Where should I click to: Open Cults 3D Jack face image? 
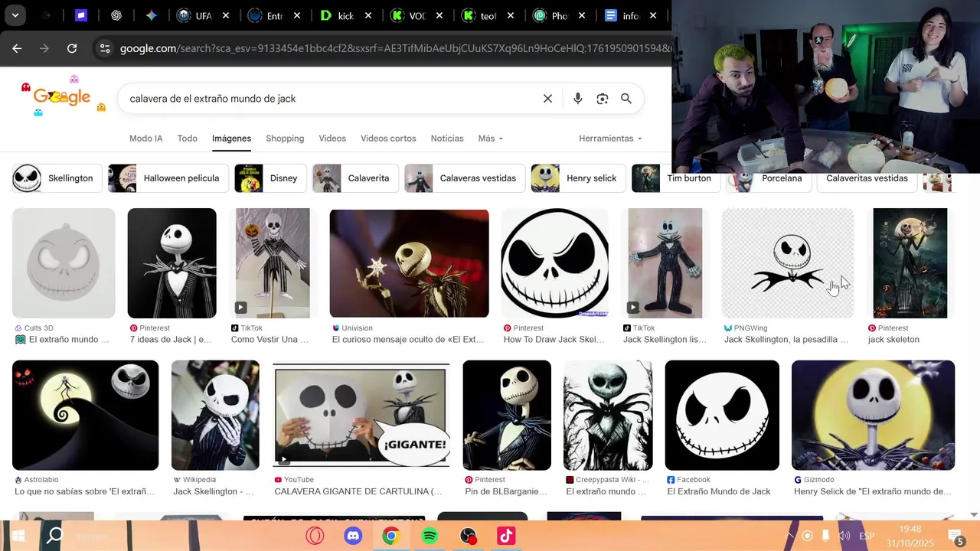64,263
